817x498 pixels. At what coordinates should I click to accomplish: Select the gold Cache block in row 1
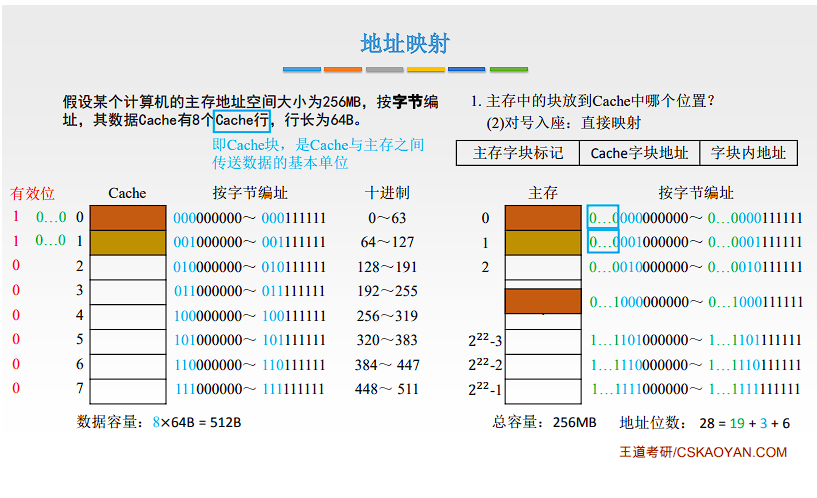click(x=128, y=243)
